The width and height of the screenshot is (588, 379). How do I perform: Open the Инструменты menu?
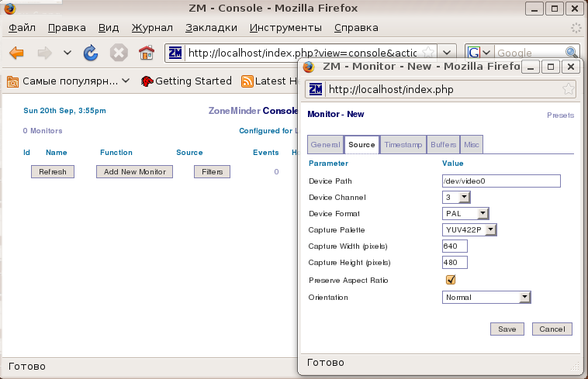[285, 28]
